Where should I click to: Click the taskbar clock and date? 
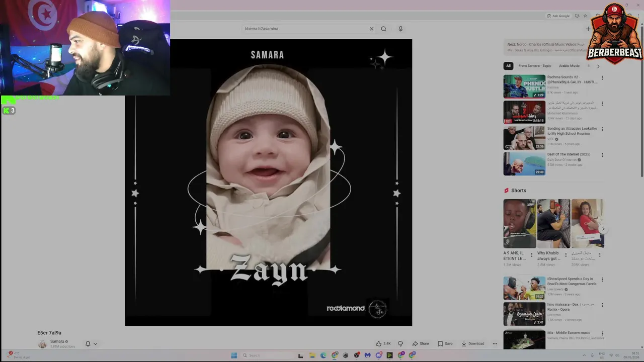click(x=631, y=355)
